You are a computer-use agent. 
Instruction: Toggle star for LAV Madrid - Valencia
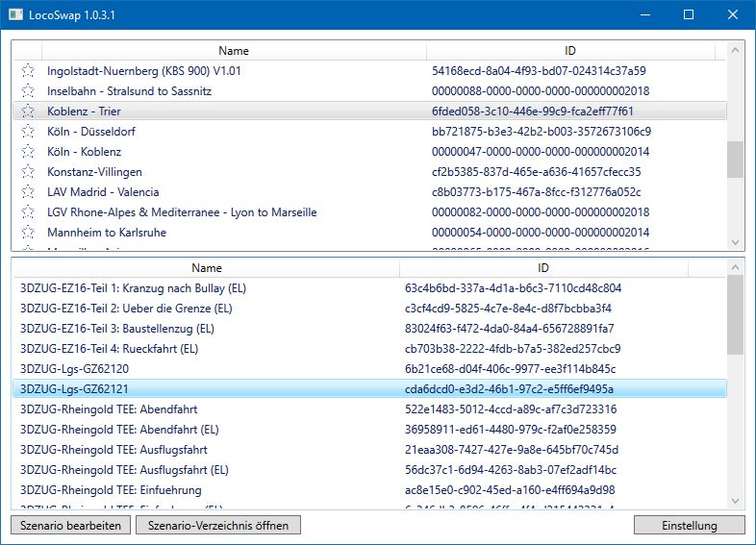[x=28, y=192]
